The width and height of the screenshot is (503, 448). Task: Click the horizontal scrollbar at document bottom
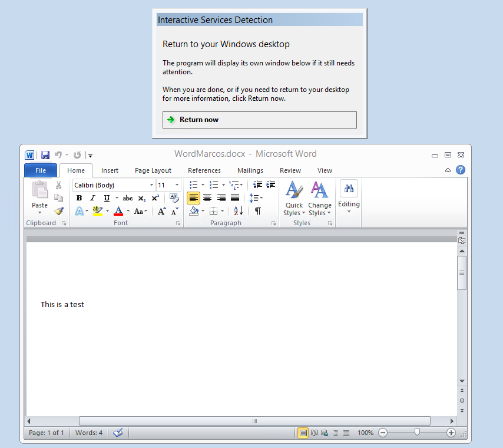254,421
